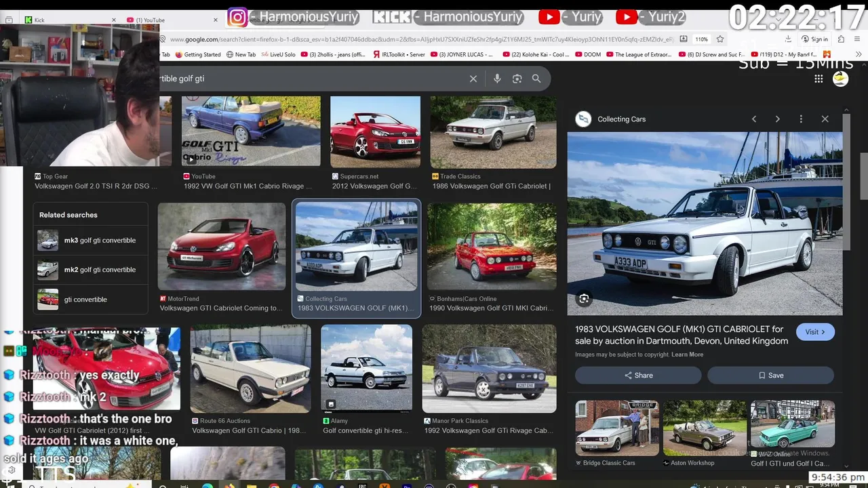Select mk2 golf gti convertible related search
Image resolution: width=868 pixels, height=488 pixels.
(x=90, y=270)
